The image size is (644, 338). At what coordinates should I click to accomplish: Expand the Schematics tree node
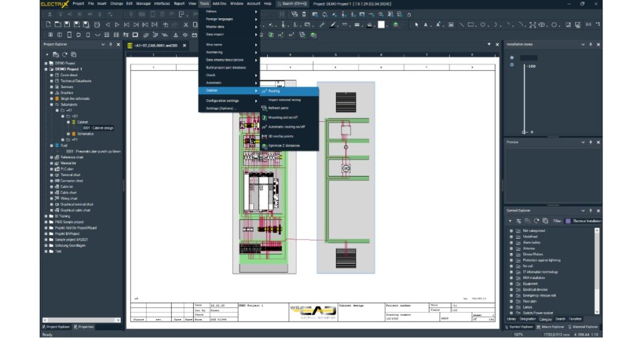tap(69, 134)
